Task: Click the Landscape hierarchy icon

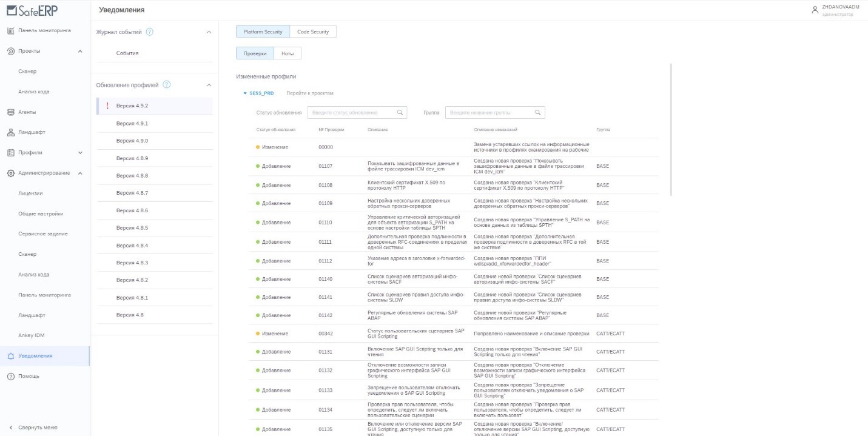Action: tap(10, 132)
